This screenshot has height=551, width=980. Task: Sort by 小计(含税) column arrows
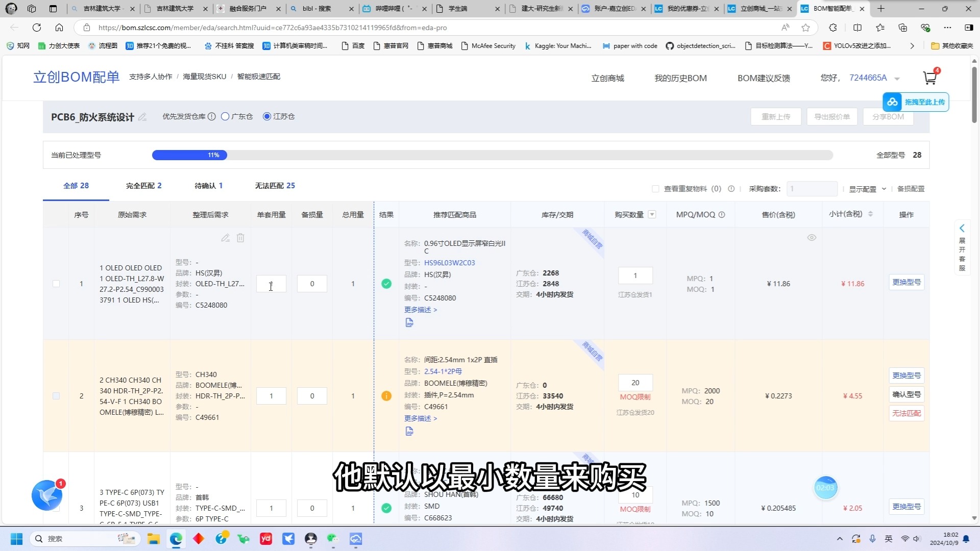(870, 214)
